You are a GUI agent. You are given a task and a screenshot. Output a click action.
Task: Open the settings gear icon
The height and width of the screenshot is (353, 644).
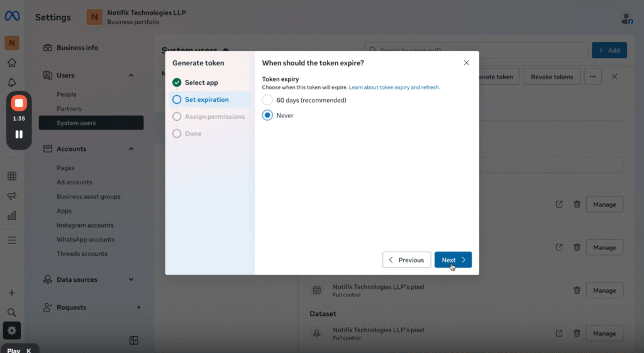(12, 330)
